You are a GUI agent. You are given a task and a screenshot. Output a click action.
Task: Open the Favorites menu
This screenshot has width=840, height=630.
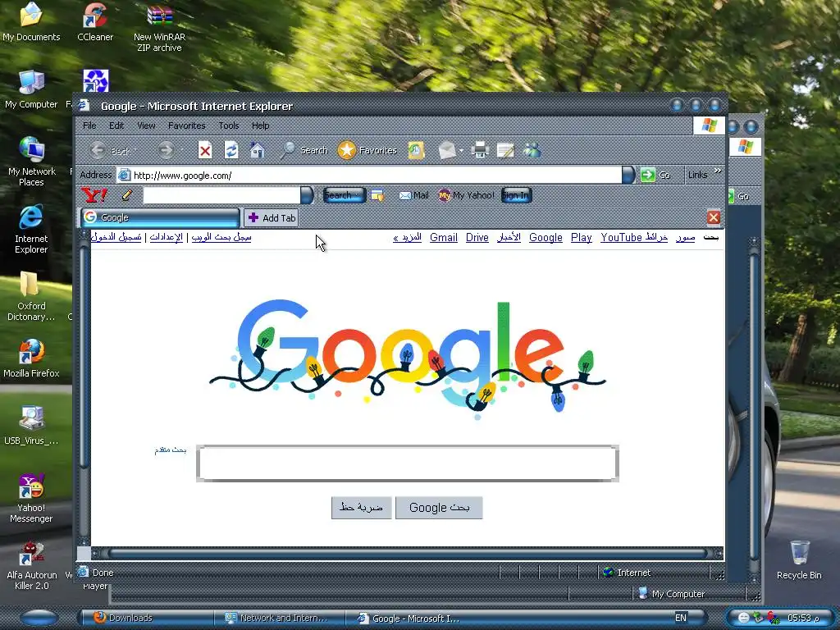coord(186,126)
